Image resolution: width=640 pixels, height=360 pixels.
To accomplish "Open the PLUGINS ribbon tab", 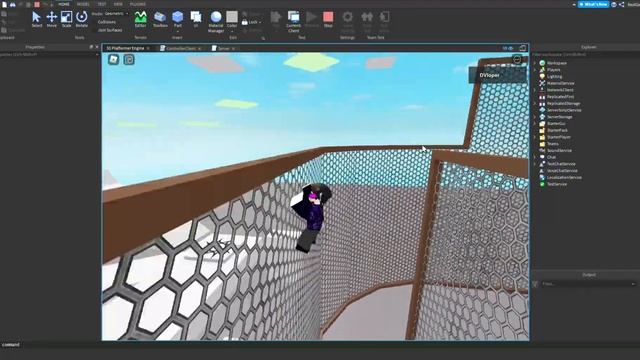I will click(138, 4).
